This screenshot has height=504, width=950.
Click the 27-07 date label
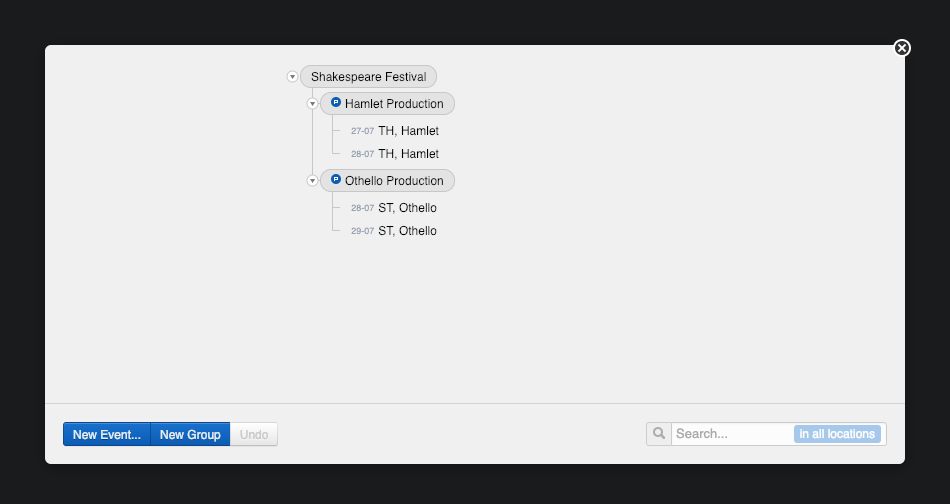click(362, 131)
